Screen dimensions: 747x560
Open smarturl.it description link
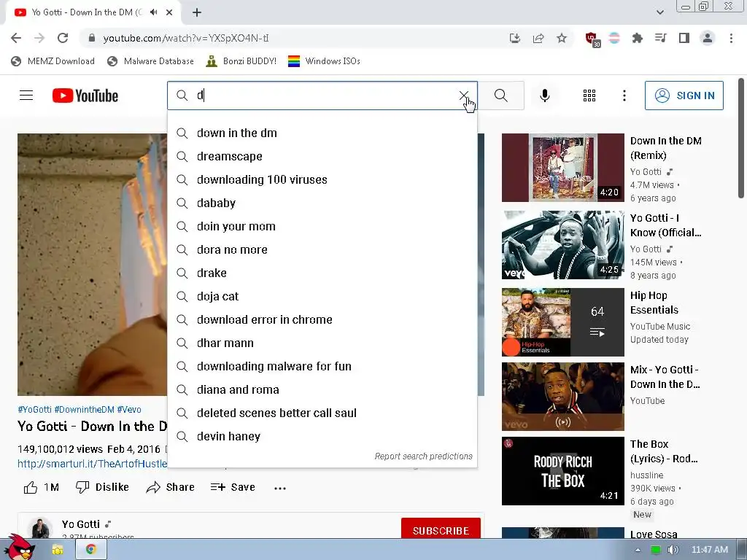click(93, 464)
